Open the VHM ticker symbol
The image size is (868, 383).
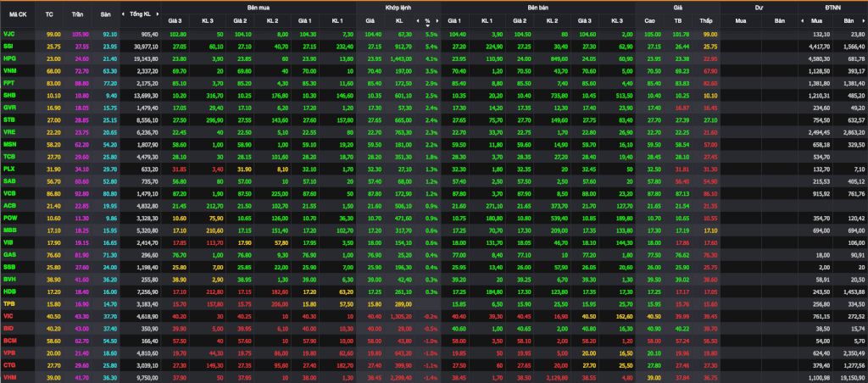(x=9, y=376)
